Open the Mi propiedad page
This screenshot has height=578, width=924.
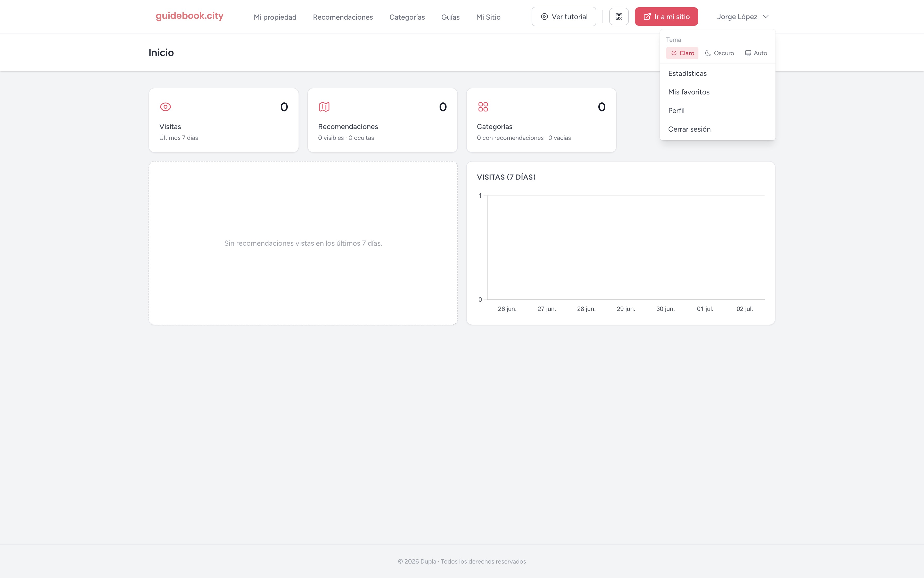(x=275, y=17)
